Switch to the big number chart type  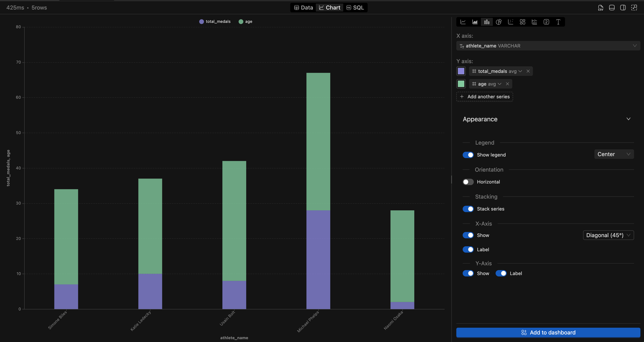[x=546, y=22]
